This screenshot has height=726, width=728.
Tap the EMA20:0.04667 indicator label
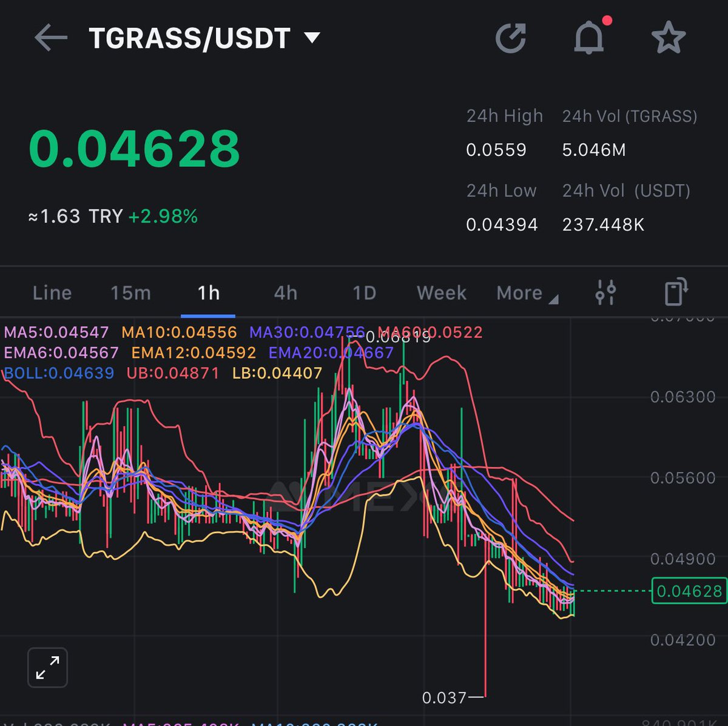click(x=331, y=352)
